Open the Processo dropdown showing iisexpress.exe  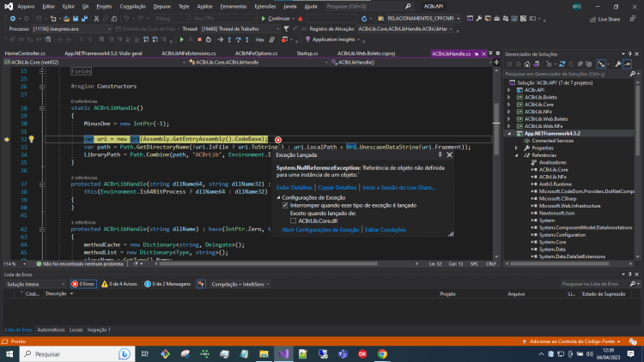pyautogui.click(x=71, y=29)
